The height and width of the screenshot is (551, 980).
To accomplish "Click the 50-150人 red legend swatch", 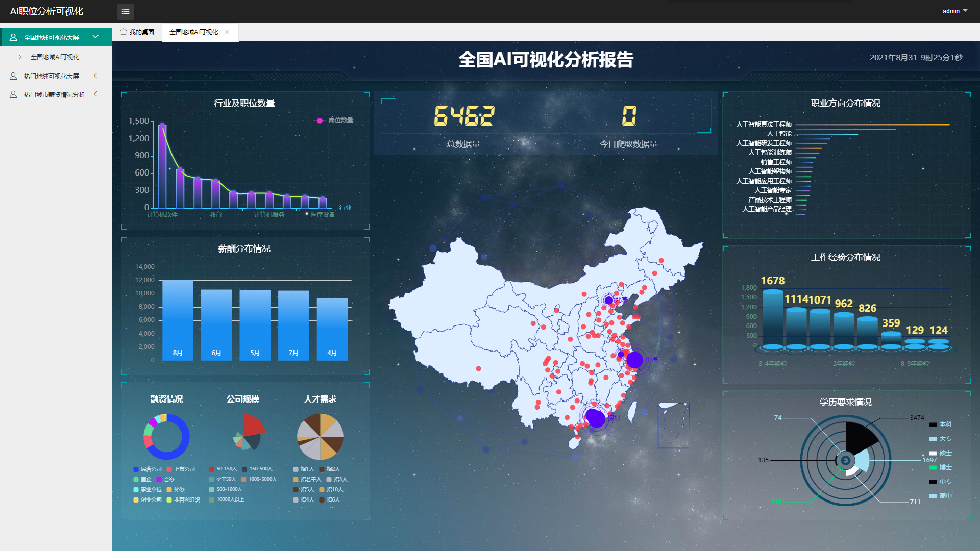I will [211, 469].
